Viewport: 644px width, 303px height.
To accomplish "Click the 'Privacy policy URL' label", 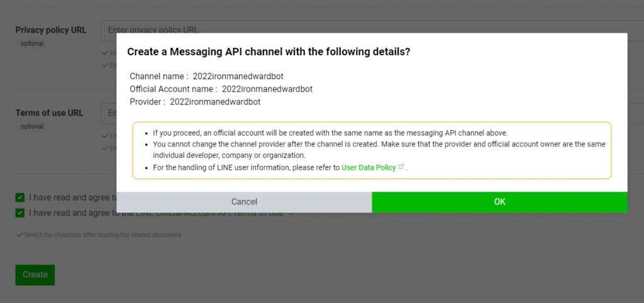I will (x=51, y=30).
